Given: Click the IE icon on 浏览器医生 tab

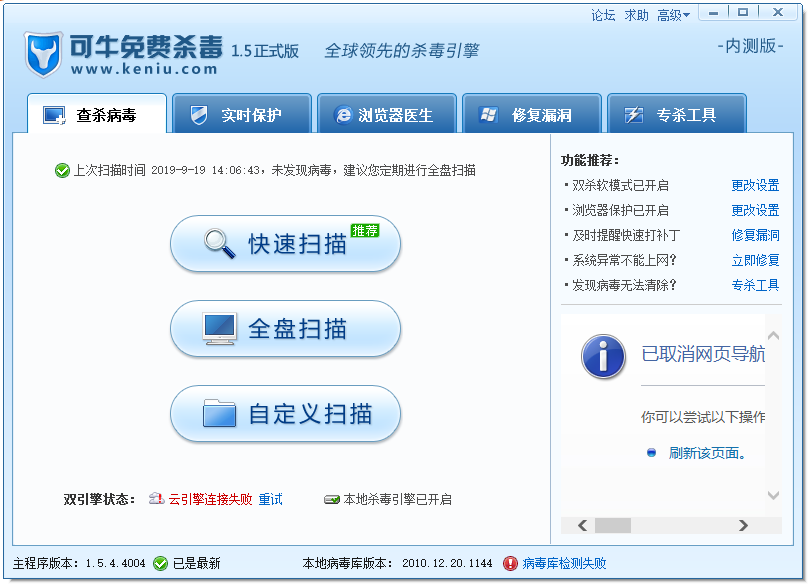Looking at the screenshot, I should 343,115.
